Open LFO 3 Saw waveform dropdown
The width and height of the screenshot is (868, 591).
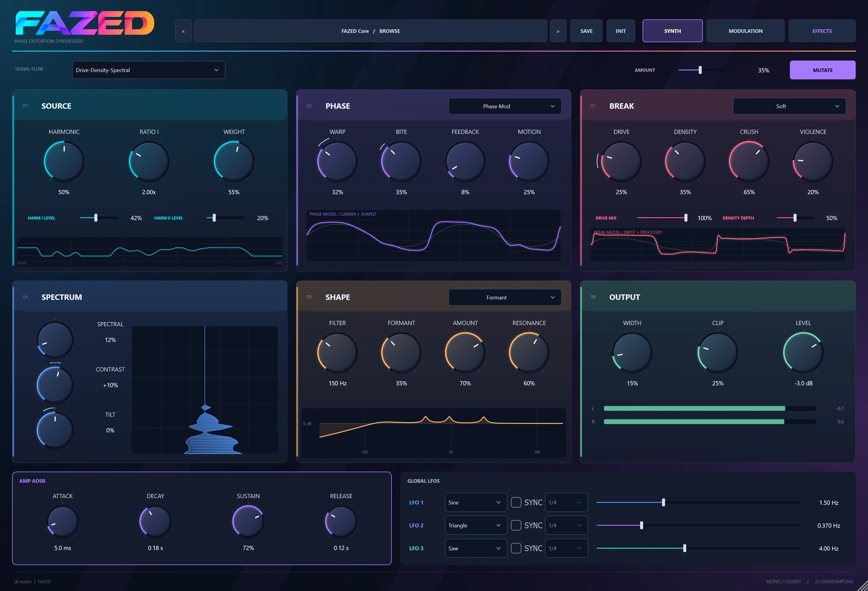[476, 548]
